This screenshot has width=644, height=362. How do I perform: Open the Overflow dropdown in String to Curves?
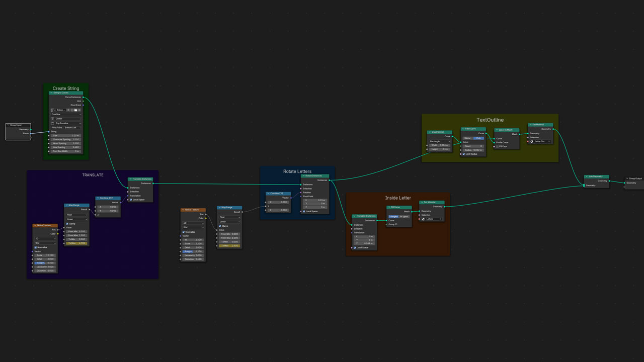click(x=65, y=114)
